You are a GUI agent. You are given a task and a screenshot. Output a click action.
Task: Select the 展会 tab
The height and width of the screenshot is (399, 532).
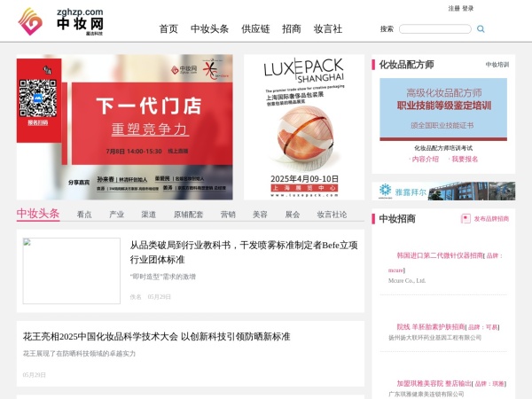(x=293, y=215)
